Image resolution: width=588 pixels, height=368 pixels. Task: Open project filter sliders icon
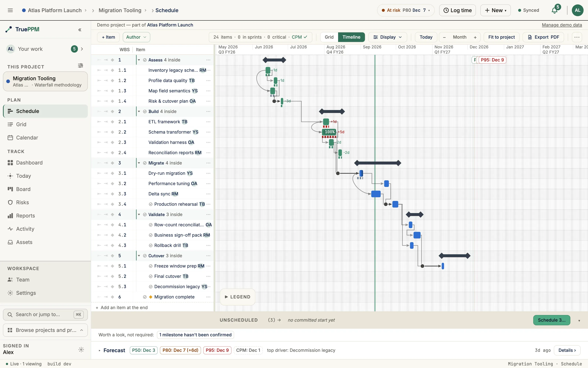coord(80,66)
